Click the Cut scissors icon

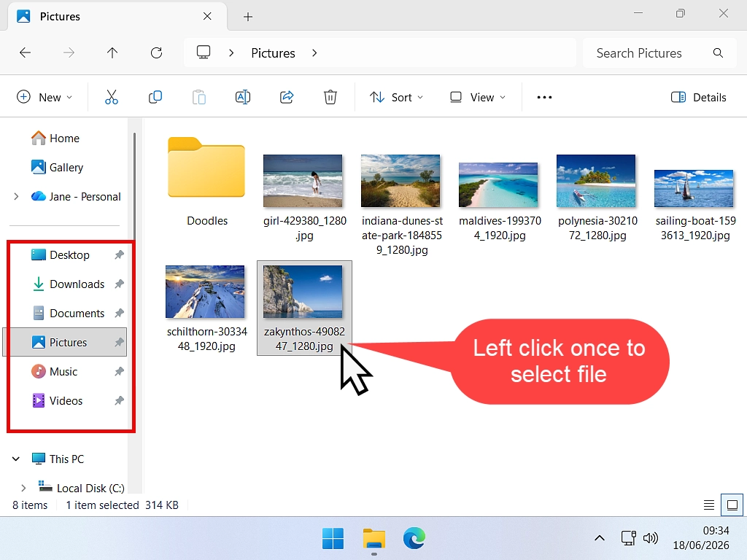coord(112,97)
